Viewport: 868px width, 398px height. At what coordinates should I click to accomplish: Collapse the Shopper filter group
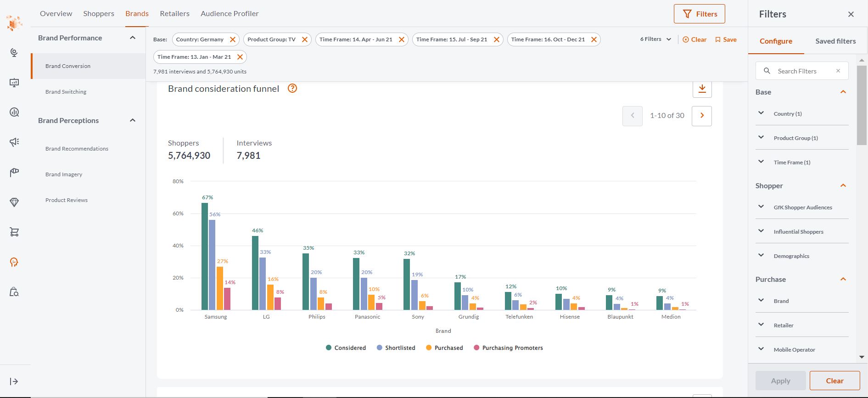pos(843,185)
